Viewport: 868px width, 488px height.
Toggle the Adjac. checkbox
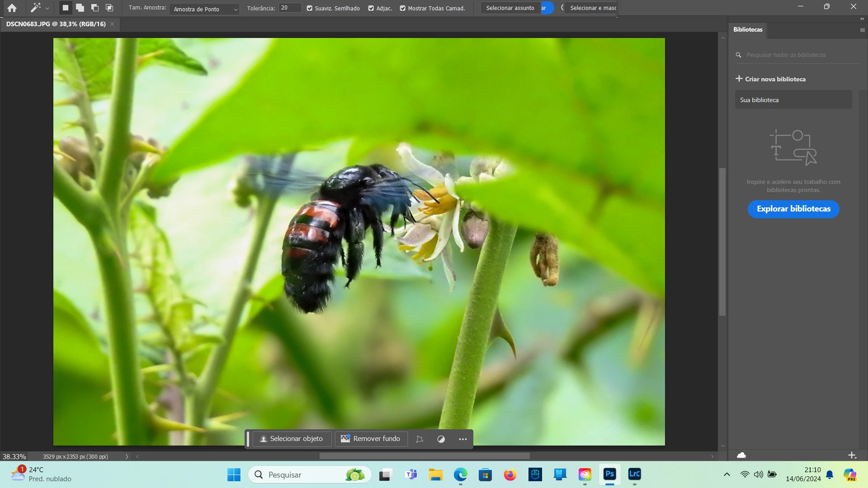371,8
